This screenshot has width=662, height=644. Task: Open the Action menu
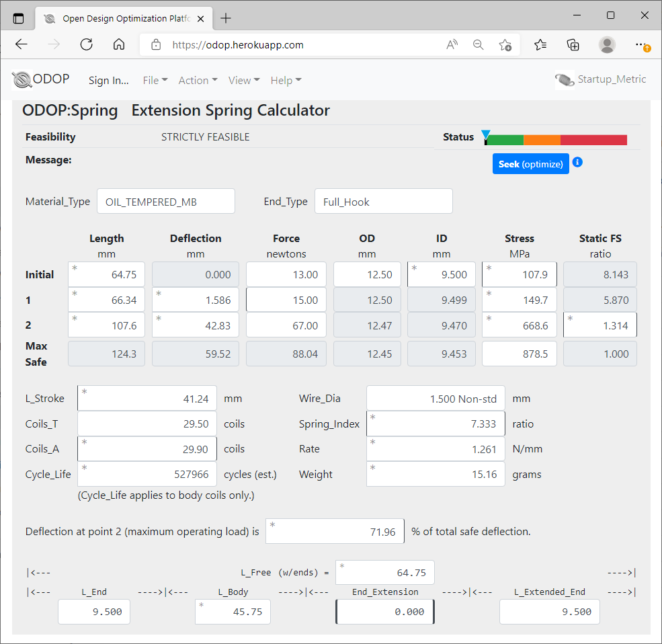click(x=197, y=80)
